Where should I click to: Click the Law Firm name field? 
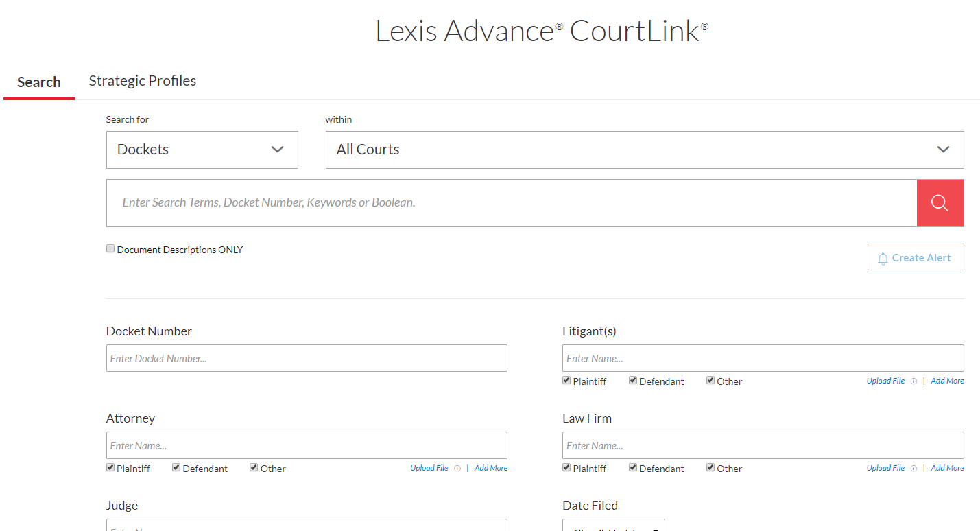tap(763, 445)
